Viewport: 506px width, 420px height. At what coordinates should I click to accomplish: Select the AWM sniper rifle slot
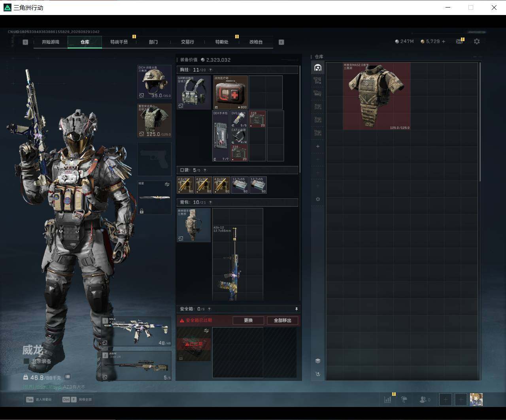[136, 366]
